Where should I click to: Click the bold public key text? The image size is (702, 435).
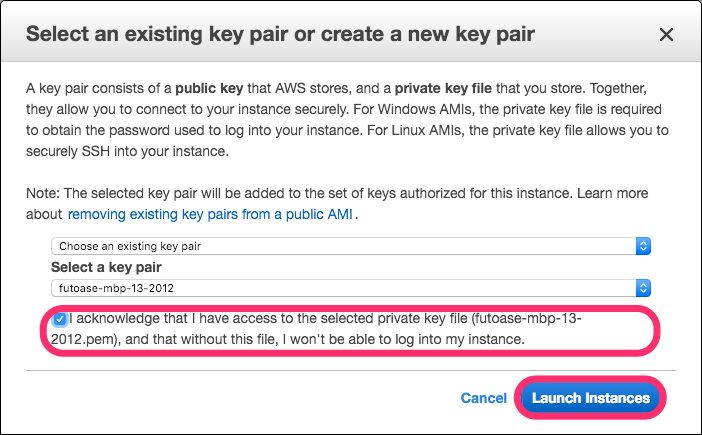[209, 89]
